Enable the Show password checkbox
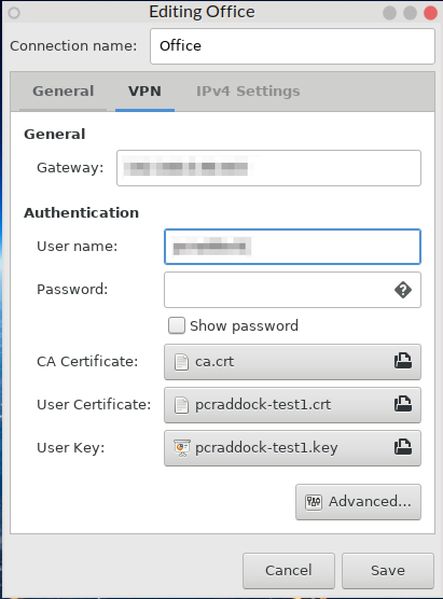Viewport: 443px width, 599px height. tap(176, 326)
